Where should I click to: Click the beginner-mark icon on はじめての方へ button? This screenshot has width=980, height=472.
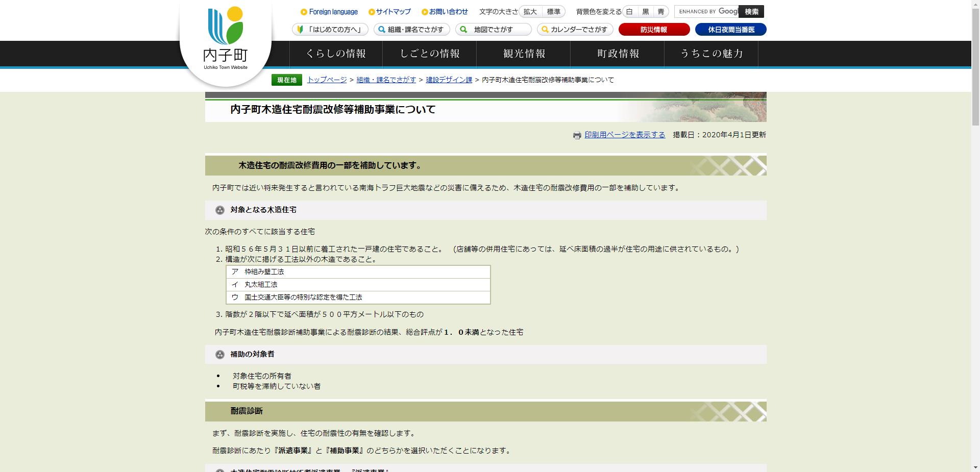(x=300, y=30)
